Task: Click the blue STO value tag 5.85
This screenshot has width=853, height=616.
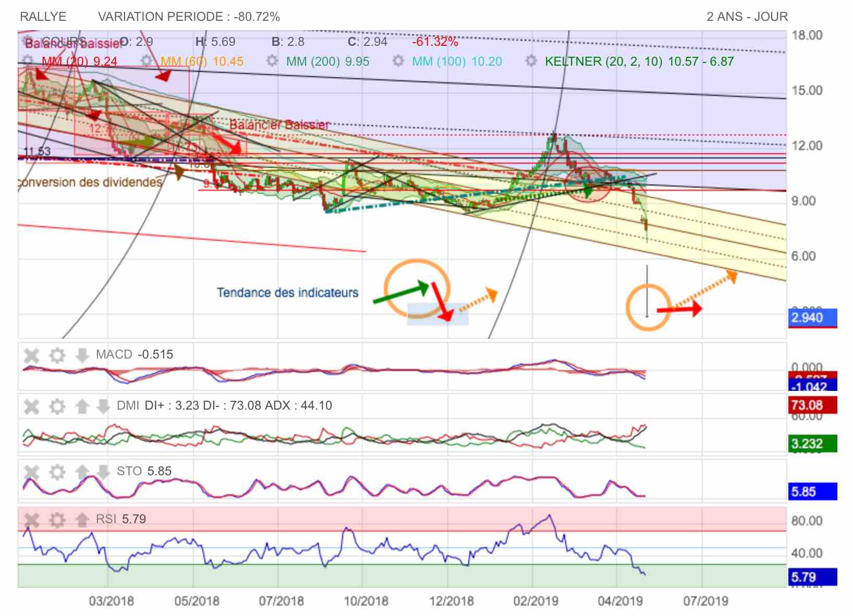Action: pyautogui.click(x=812, y=491)
